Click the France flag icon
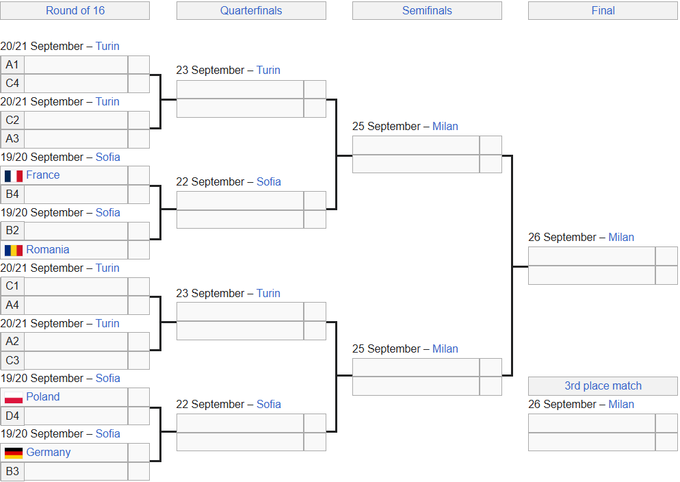Image resolution: width=680 pixels, height=482 pixels. [13, 176]
